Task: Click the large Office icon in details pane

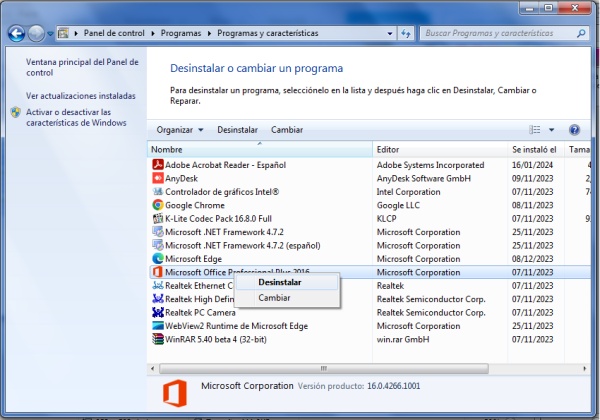Action: click(175, 393)
